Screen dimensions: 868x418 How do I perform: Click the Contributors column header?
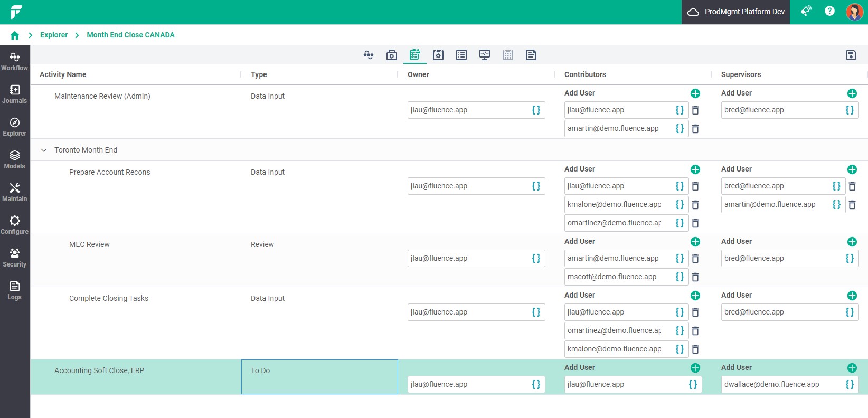(585, 74)
